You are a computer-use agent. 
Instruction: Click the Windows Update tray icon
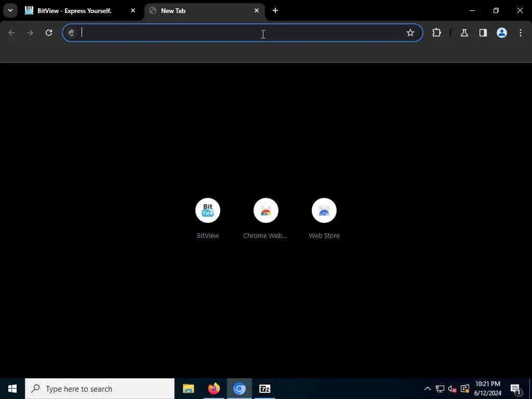[x=465, y=389]
